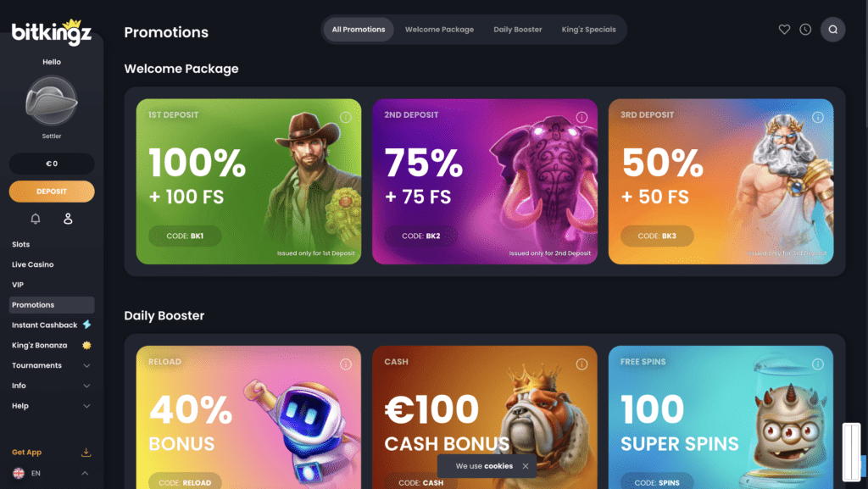Click the orange DEPOSIT button

click(x=52, y=192)
